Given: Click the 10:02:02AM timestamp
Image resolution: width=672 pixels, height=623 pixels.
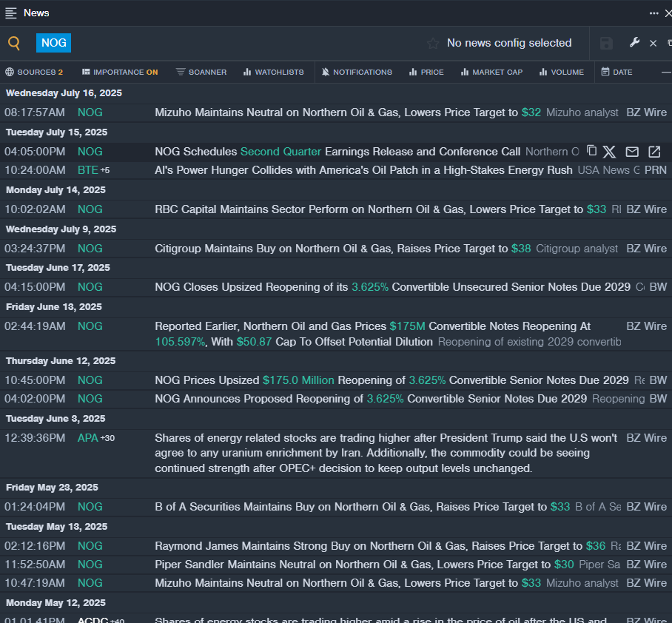Looking at the screenshot, I should click(35, 209).
